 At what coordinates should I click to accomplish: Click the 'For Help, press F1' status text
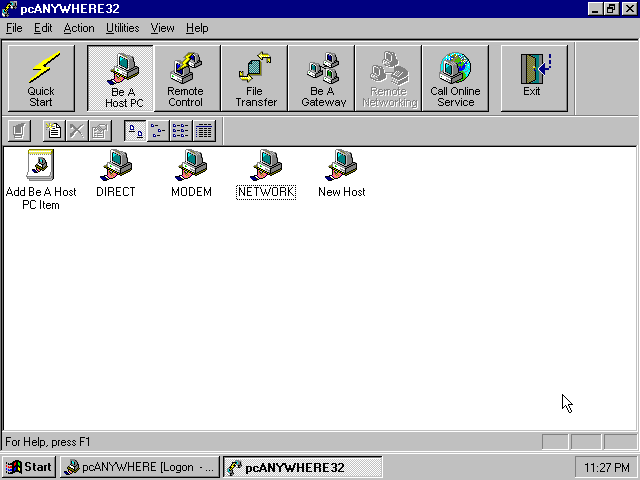[x=48, y=442]
